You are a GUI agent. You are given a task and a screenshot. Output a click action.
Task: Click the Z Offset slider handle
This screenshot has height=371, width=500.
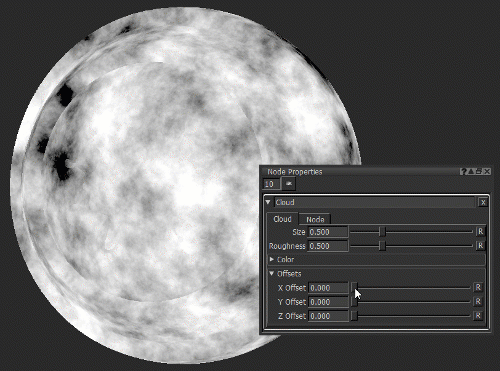coord(354,316)
